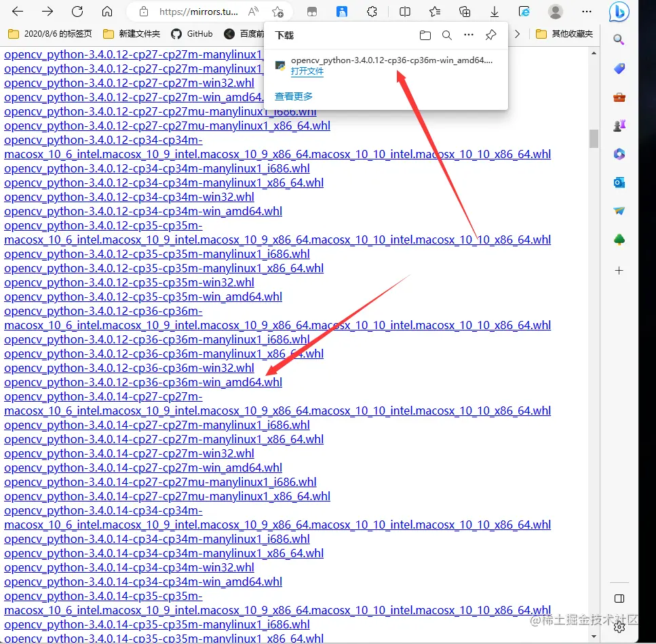Open the browser home page
The width and height of the screenshot is (656, 644).
point(107,12)
